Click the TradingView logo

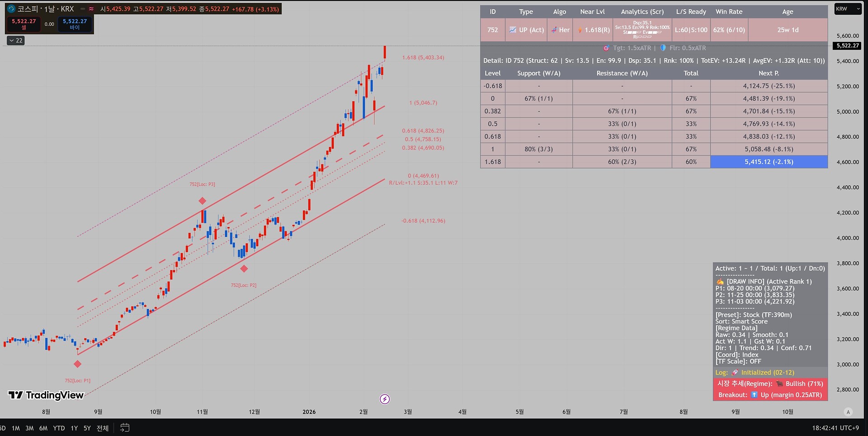click(x=46, y=395)
